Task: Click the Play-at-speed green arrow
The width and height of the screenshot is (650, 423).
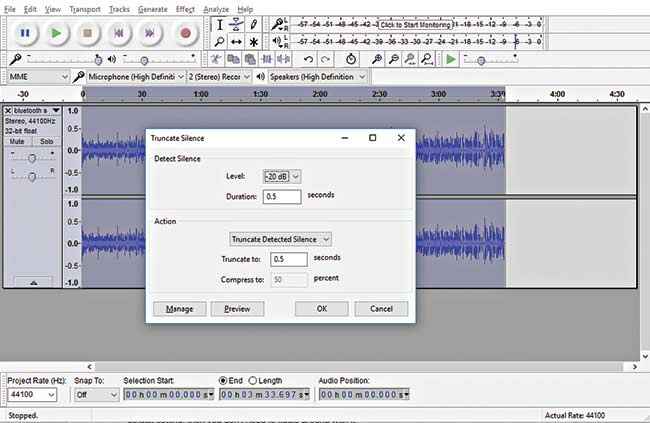Action: (x=451, y=59)
